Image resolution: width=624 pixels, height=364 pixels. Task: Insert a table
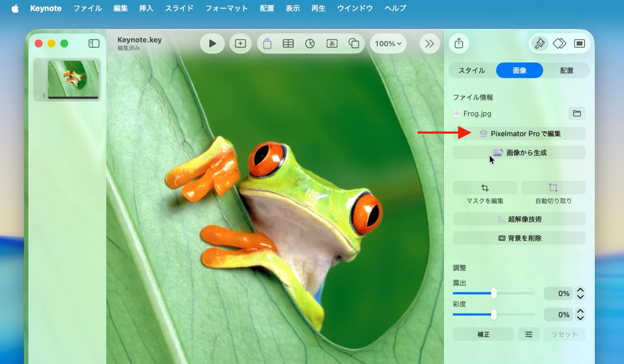coord(288,43)
